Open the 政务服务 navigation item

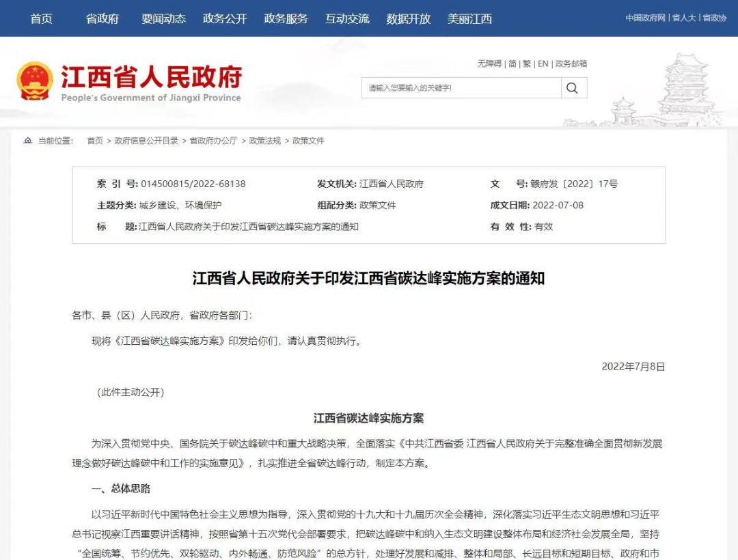286,19
